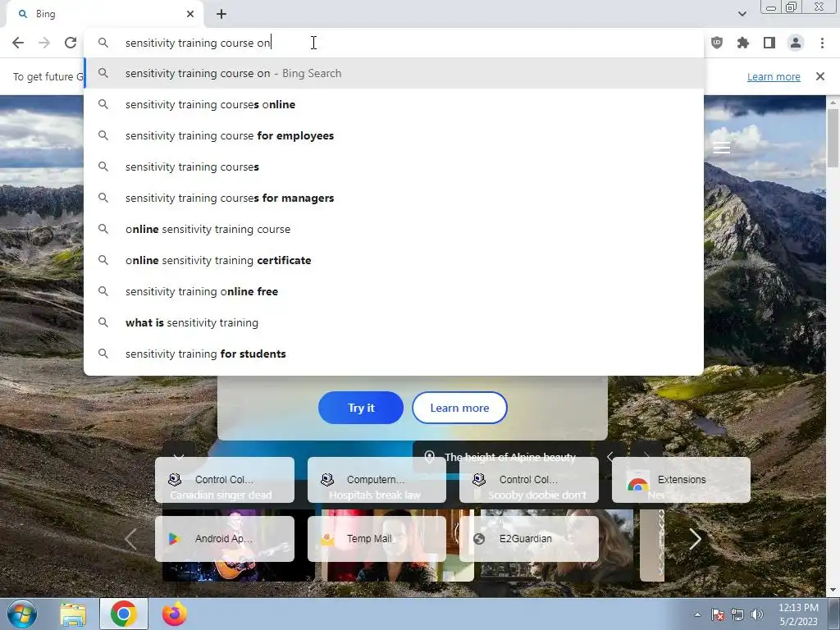Click the taskbar clock showing 12:13 PM
This screenshot has height=630, width=840.
(x=798, y=614)
